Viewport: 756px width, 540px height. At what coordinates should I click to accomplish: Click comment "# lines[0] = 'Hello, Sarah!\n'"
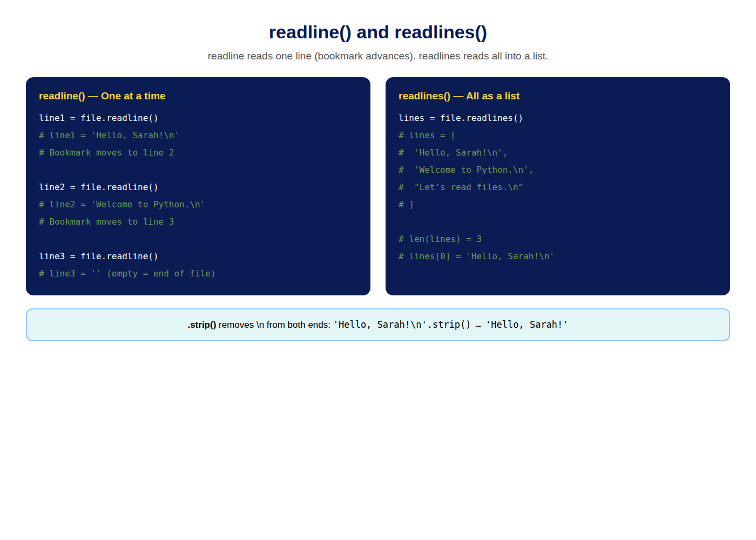pyautogui.click(x=476, y=256)
